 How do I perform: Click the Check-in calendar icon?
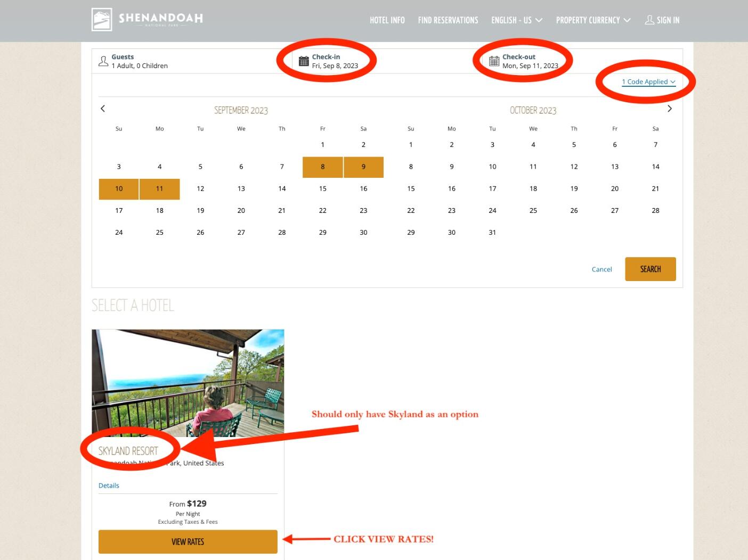coord(304,61)
